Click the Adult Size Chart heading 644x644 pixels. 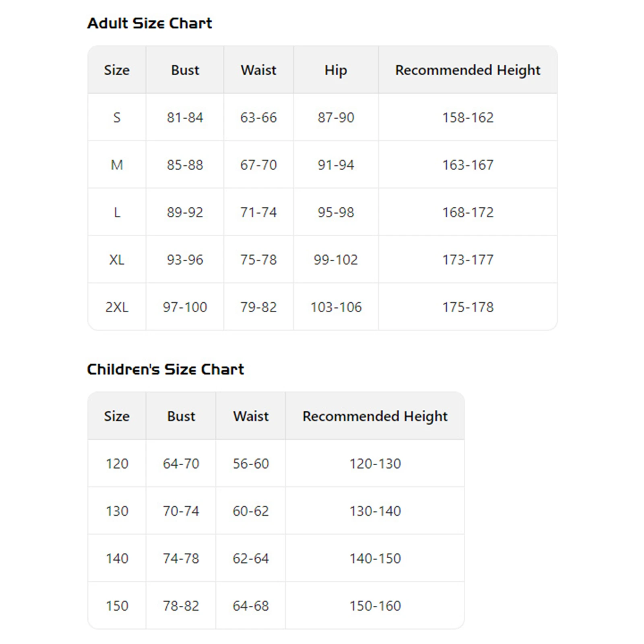pos(149,23)
